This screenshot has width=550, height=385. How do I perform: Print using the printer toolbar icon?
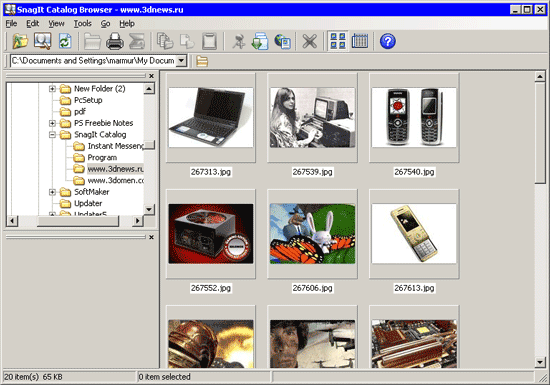click(x=115, y=41)
